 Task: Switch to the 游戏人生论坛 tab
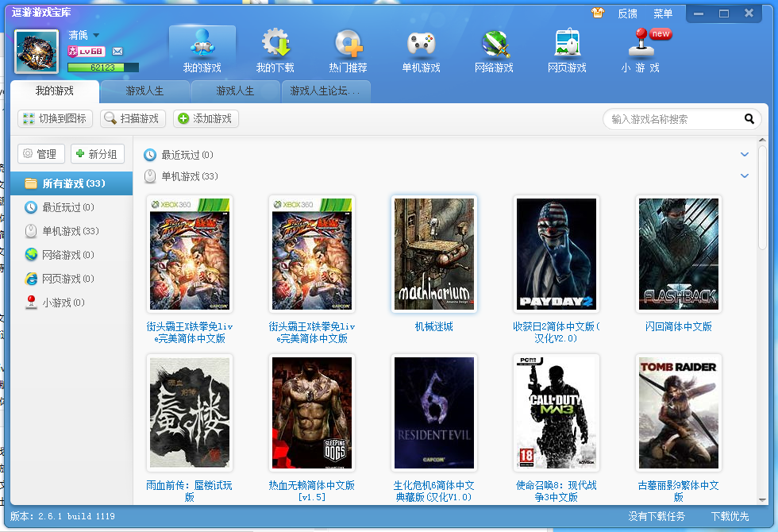(325, 91)
